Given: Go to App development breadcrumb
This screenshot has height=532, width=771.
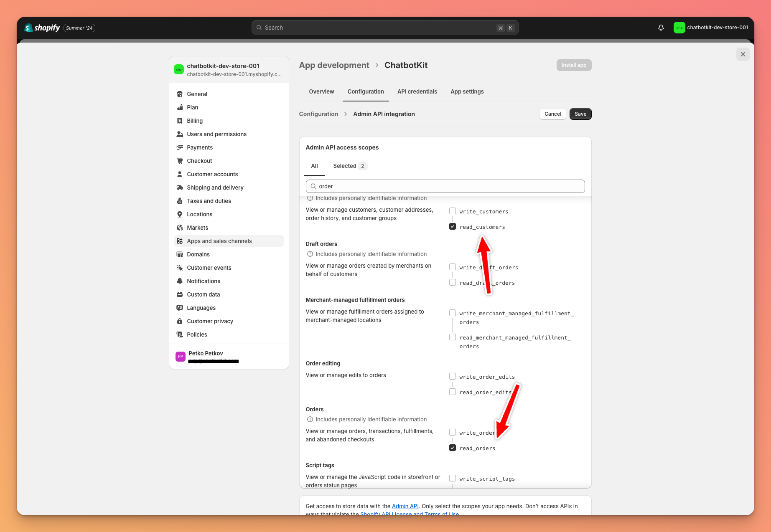Looking at the screenshot, I should [x=334, y=65].
